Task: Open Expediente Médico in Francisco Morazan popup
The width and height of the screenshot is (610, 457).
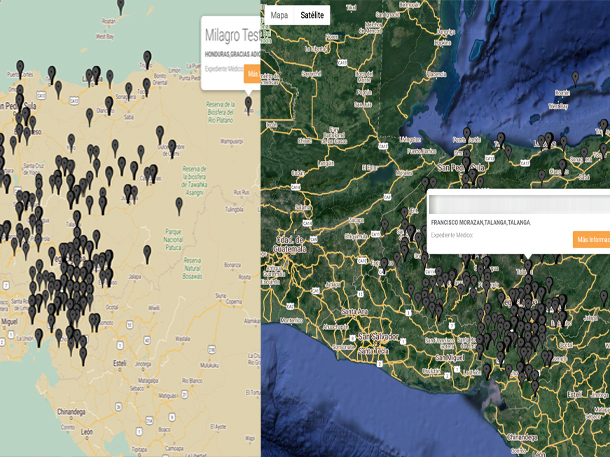Action: coord(453,234)
